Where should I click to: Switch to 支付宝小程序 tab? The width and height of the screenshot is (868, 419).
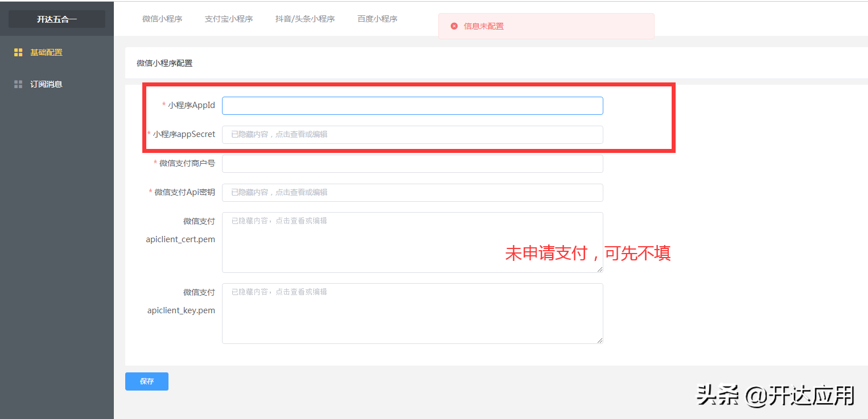pos(229,19)
